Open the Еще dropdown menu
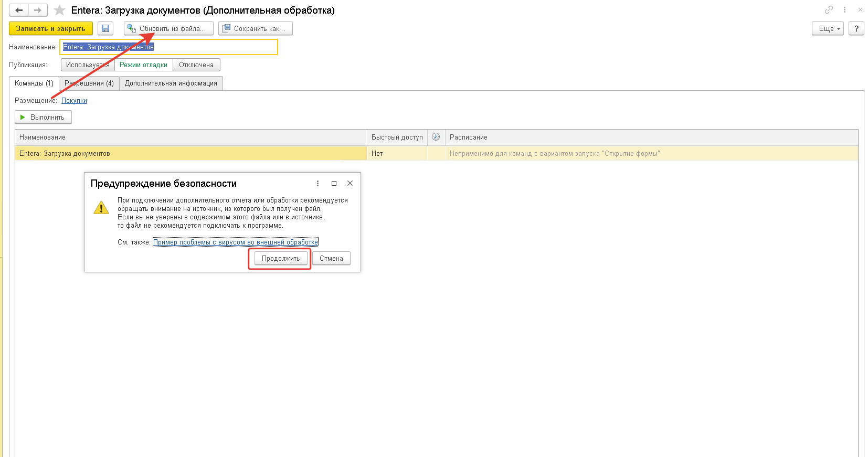 coord(828,28)
